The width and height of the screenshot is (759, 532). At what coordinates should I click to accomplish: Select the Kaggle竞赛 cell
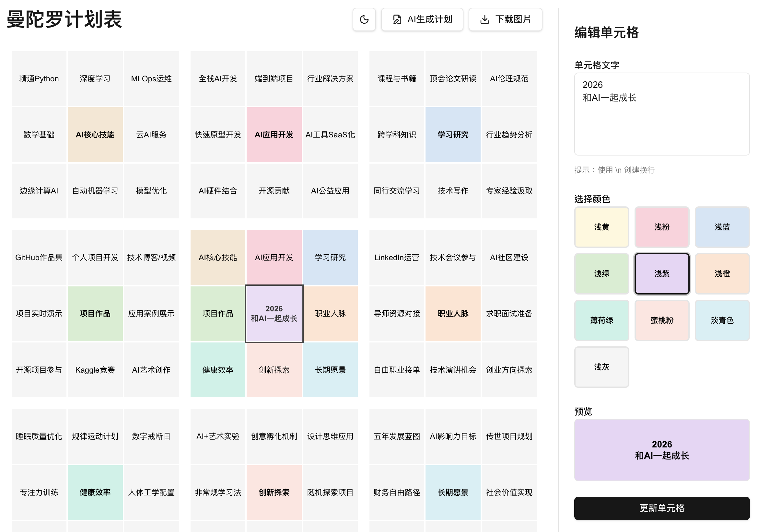tap(95, 370)
